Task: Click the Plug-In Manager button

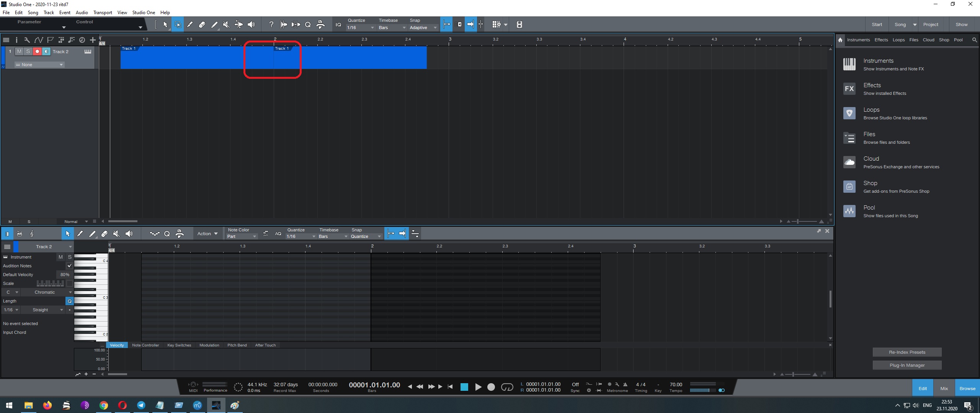Action: [907, 364]
